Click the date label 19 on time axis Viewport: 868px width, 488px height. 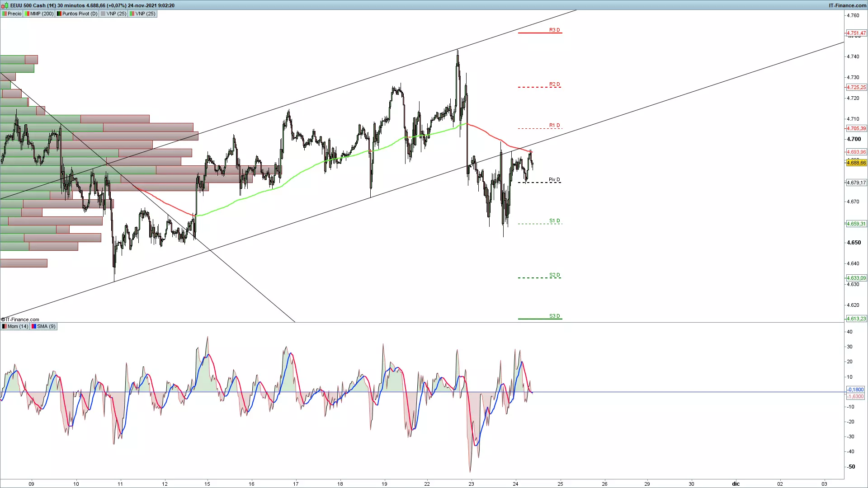(384, 484)
